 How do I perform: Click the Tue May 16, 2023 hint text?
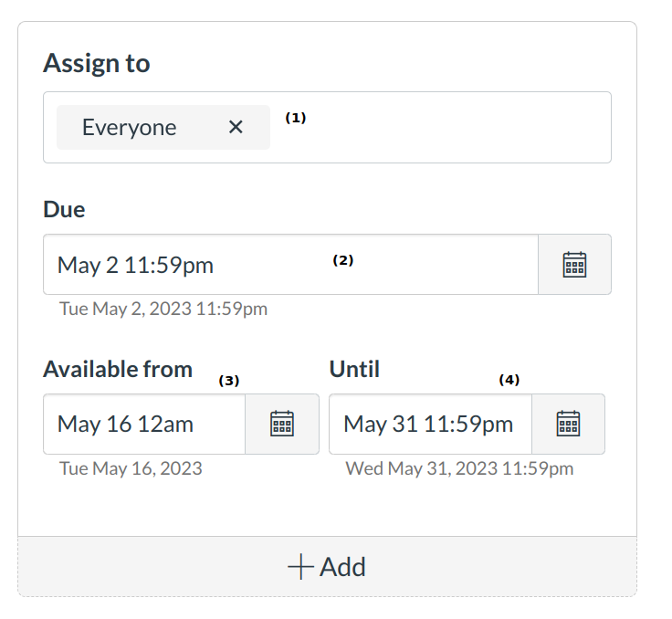(x=131, y=468)
